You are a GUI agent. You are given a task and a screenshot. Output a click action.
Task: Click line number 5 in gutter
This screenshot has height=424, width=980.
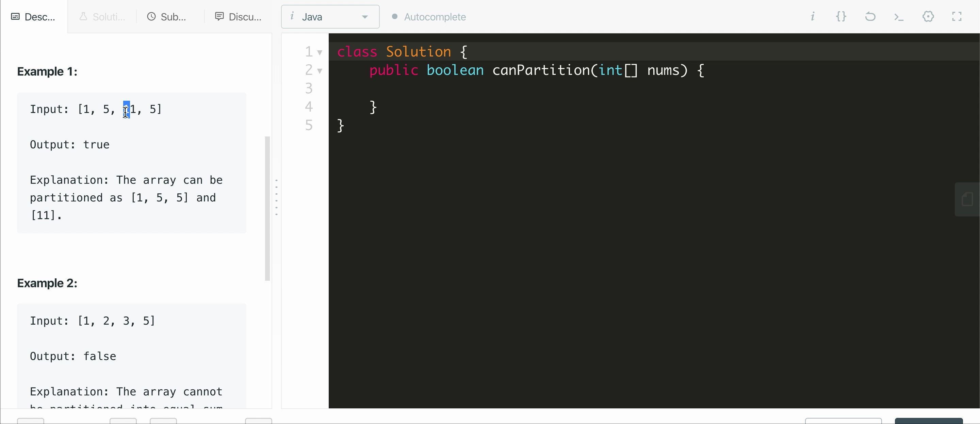[309, 125]
